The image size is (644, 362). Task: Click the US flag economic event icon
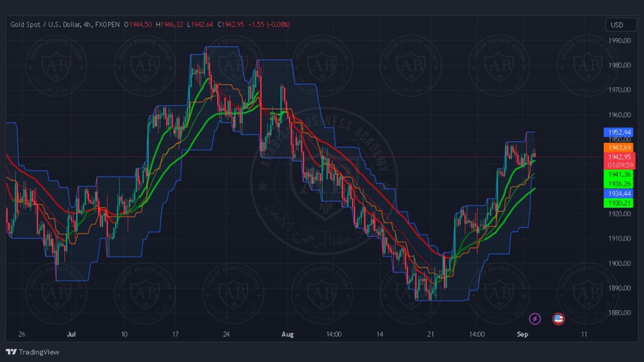[x=558, y=319]
